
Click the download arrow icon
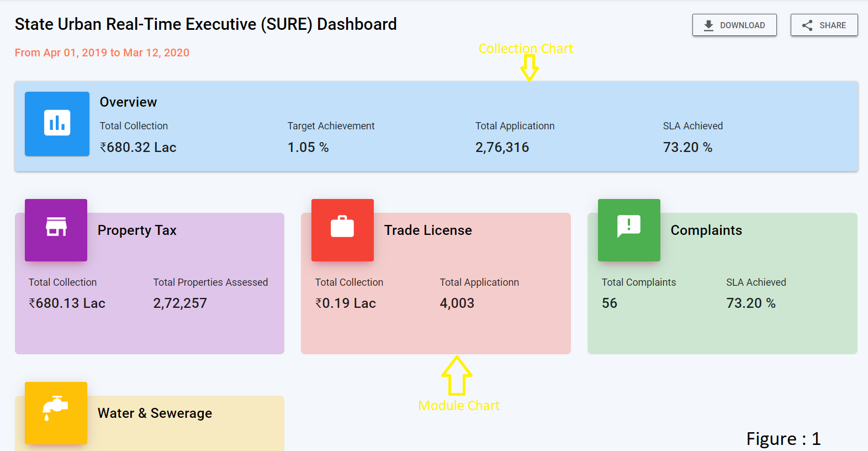708,25
